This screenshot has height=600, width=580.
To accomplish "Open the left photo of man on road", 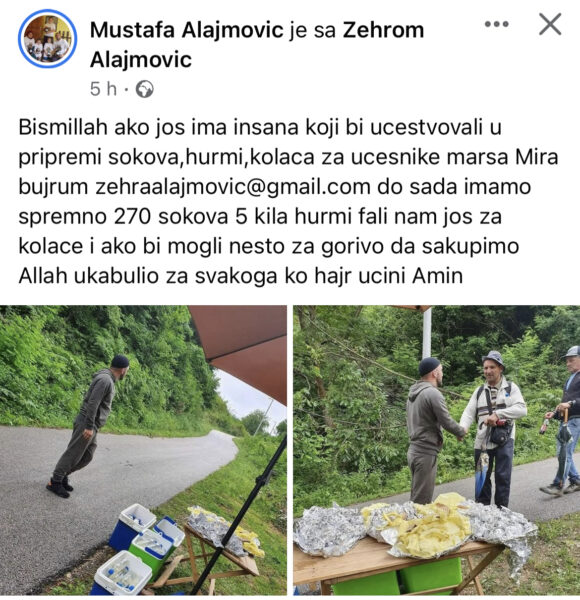I will [143, 450].
